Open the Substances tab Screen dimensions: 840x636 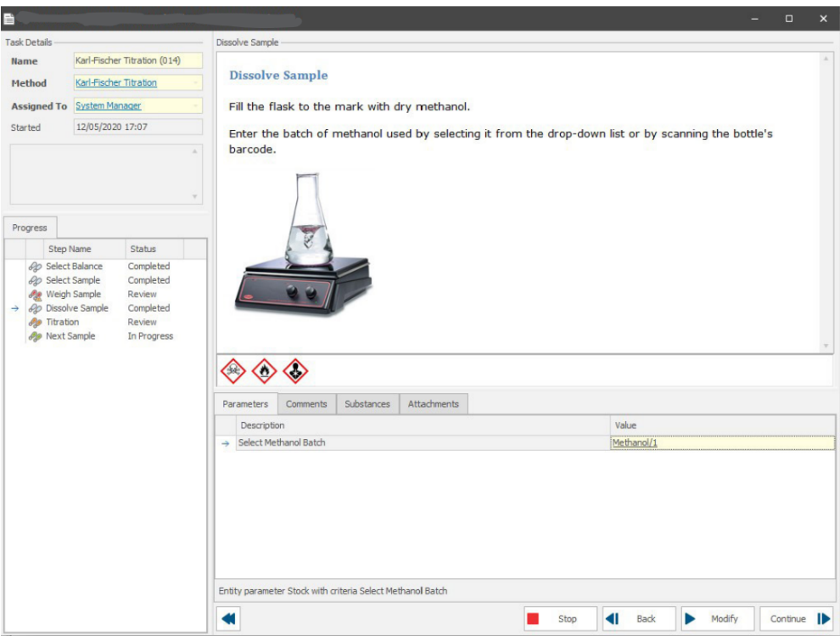pos(367,404)
